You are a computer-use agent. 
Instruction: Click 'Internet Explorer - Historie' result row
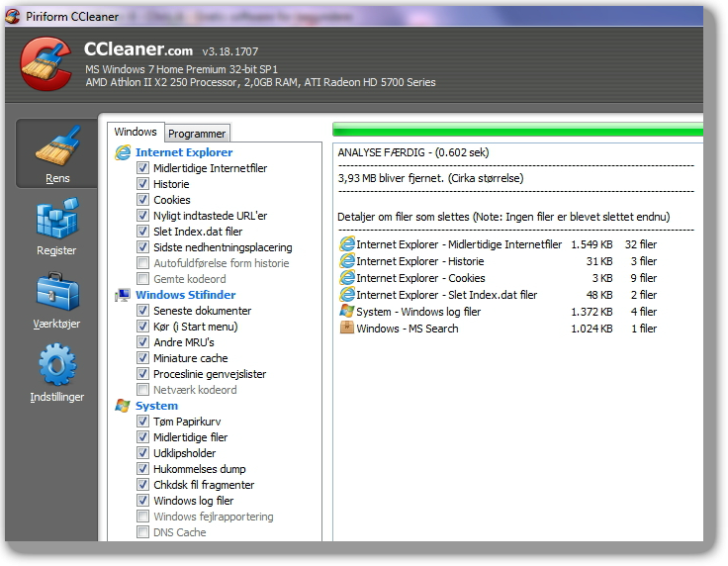[x=498, y=261]
